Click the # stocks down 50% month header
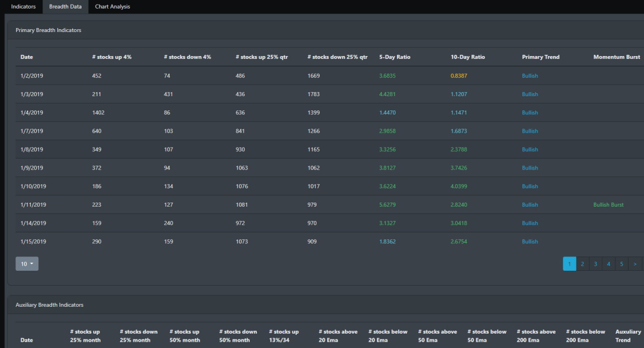This screenshot has width=644, height=348. [238, 336]
